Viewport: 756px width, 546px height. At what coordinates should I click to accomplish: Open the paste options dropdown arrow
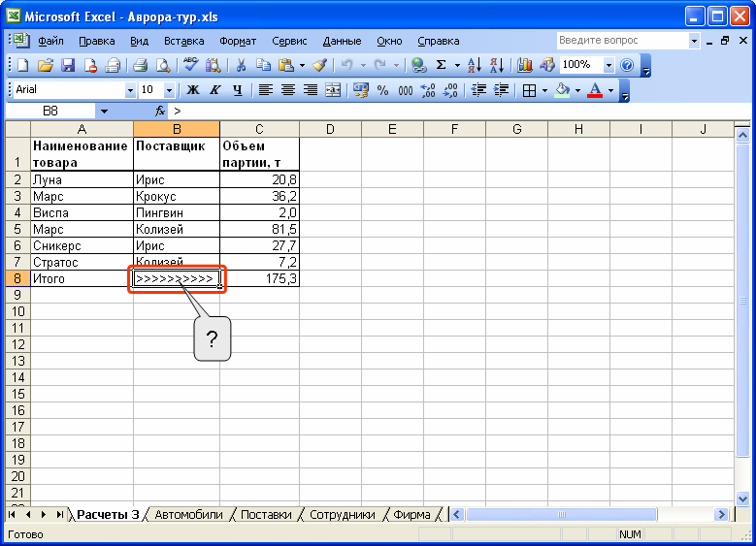302,65
